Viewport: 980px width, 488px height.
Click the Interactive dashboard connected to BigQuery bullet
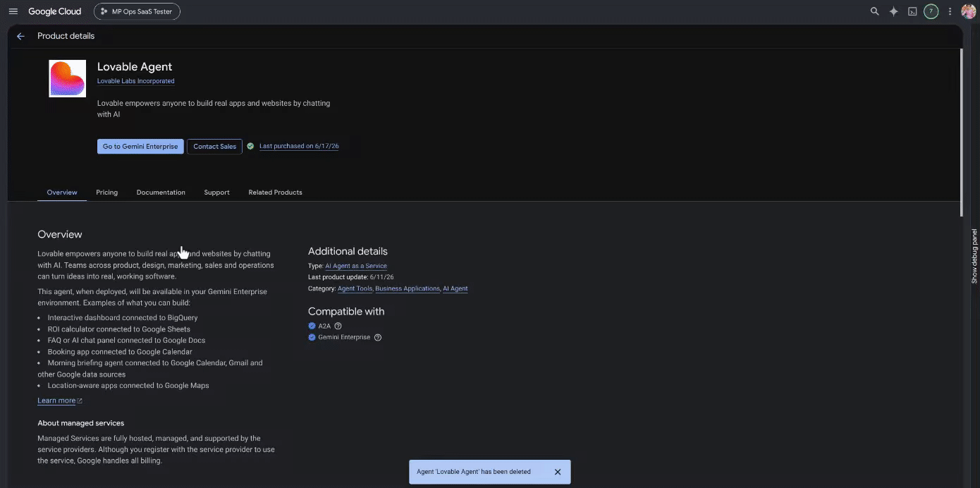pyautogui.click(x=123, y=318)
